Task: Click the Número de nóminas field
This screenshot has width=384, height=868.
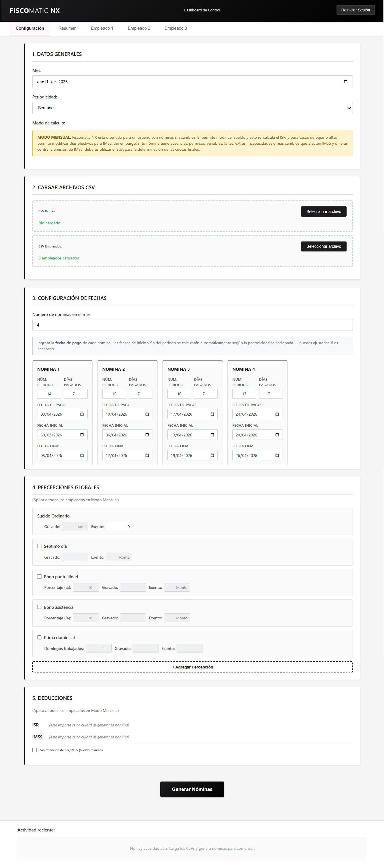Action: [x=192, y=325]
